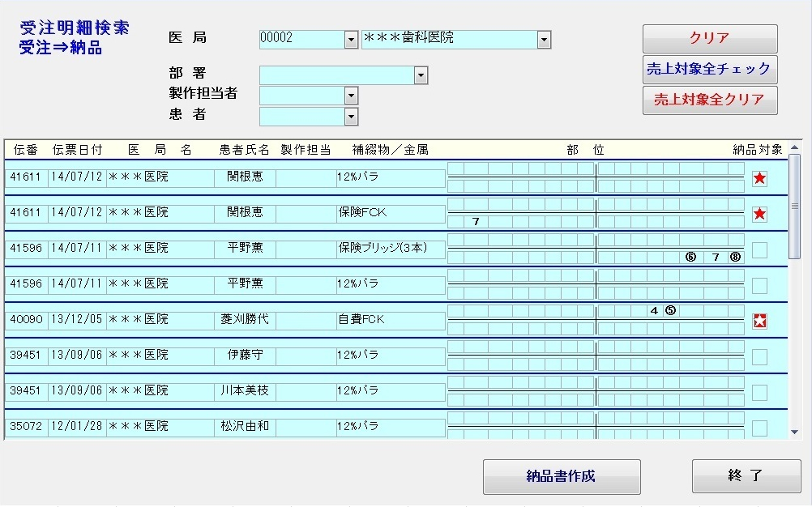Check delivery box for 伊藤守 row
The image size is (812, 507).
click(759, 356)
